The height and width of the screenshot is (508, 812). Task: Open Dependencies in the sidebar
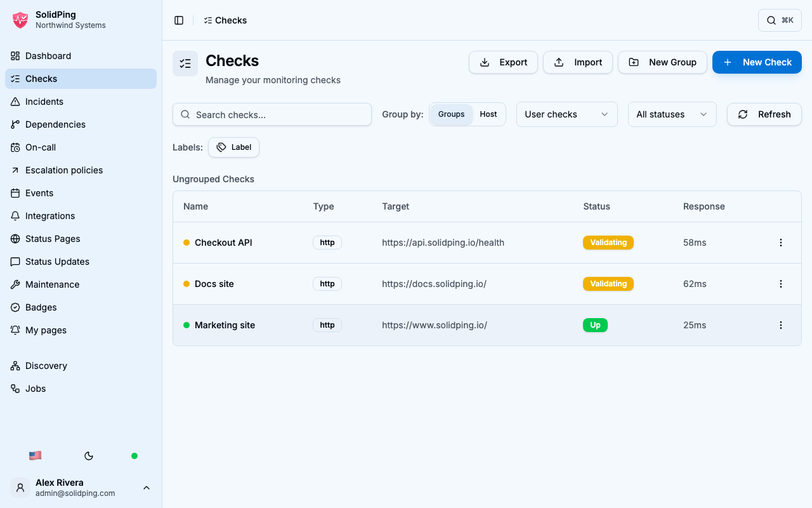click(81, 124)
